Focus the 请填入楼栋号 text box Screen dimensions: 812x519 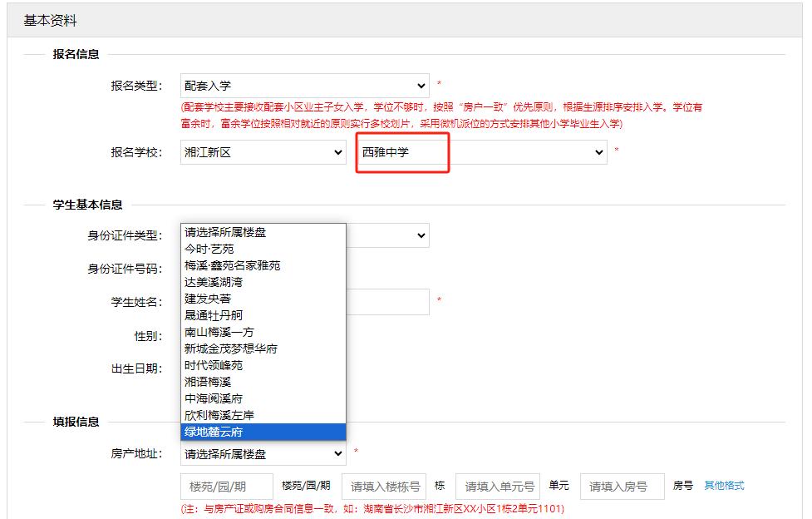pyautogui.click(x=385, y=487)
